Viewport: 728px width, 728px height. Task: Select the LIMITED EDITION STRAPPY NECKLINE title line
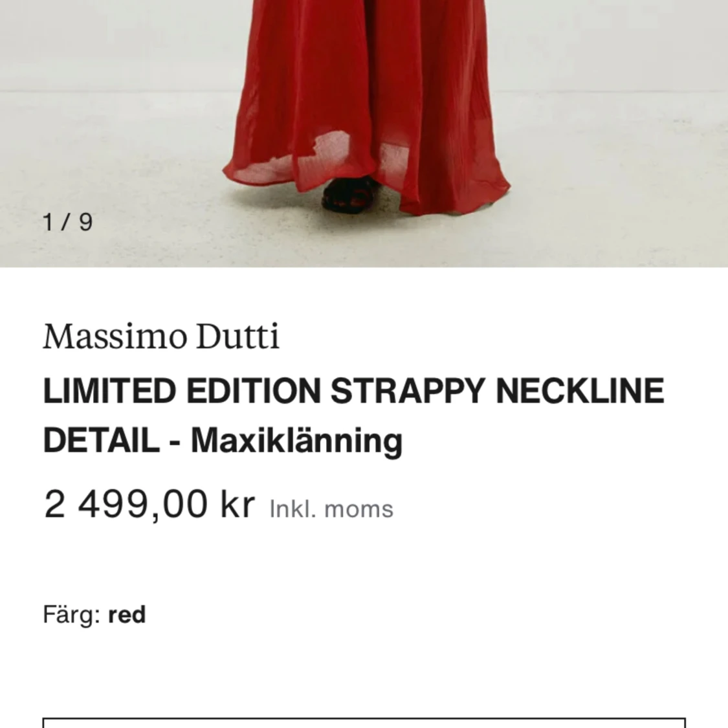click(x=353, y=391)
